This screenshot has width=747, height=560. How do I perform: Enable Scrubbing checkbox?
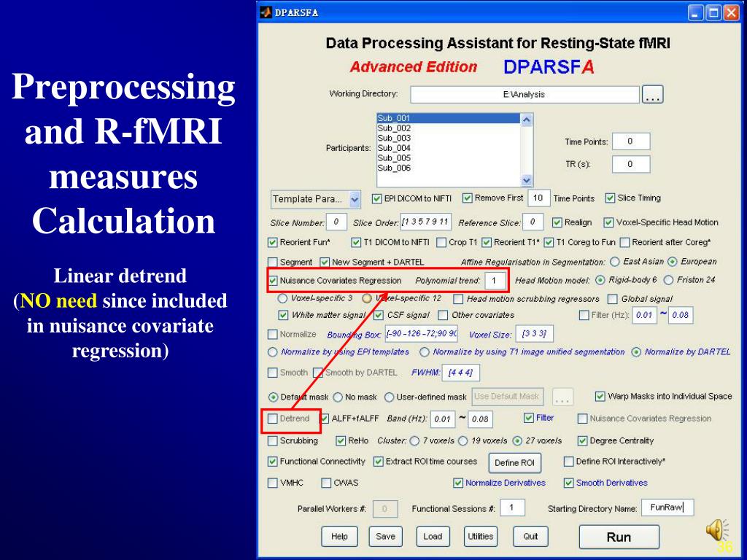pos(273,441)
